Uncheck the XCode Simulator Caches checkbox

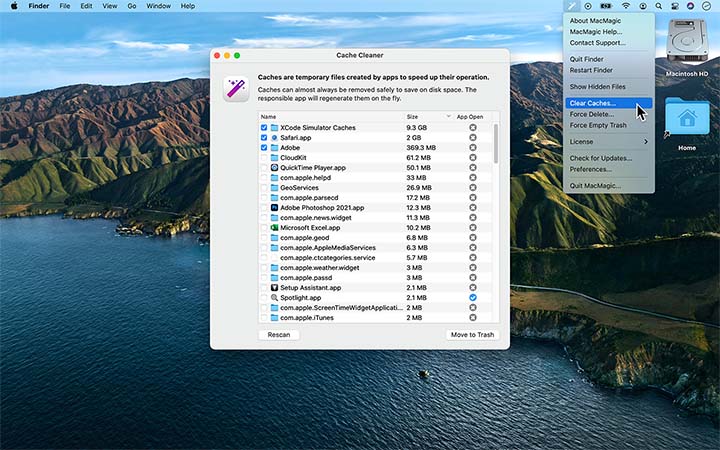point(264,128)
